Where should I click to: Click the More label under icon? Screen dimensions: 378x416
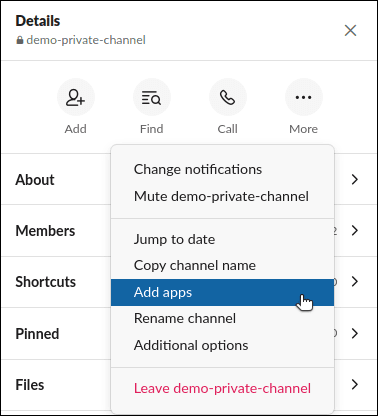point(304,129)
